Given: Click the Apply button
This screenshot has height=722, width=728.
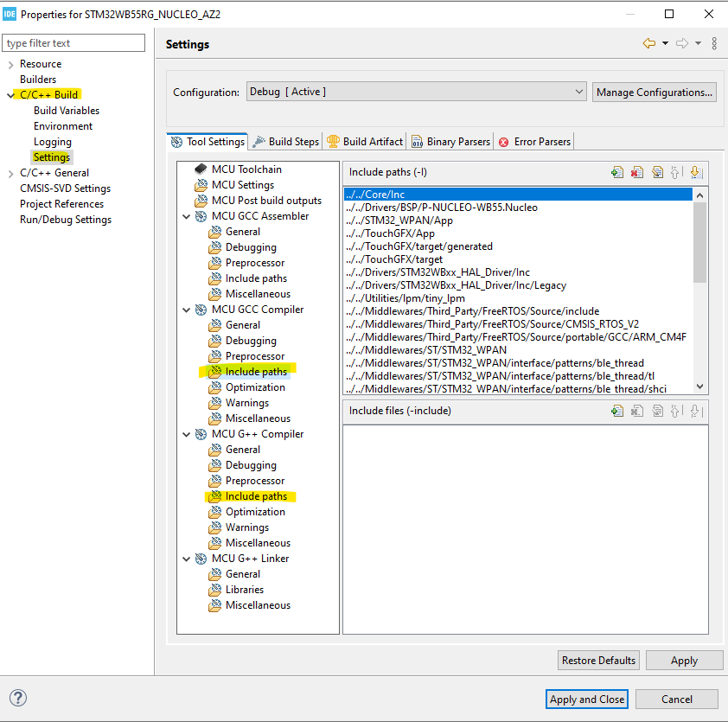Looking at the screenshot, I should 684,661.
